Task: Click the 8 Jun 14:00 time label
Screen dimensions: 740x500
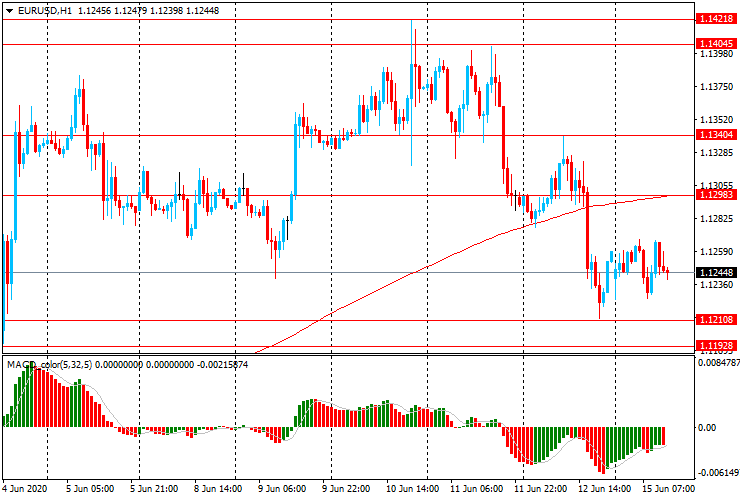Action: tap(218, 488)
